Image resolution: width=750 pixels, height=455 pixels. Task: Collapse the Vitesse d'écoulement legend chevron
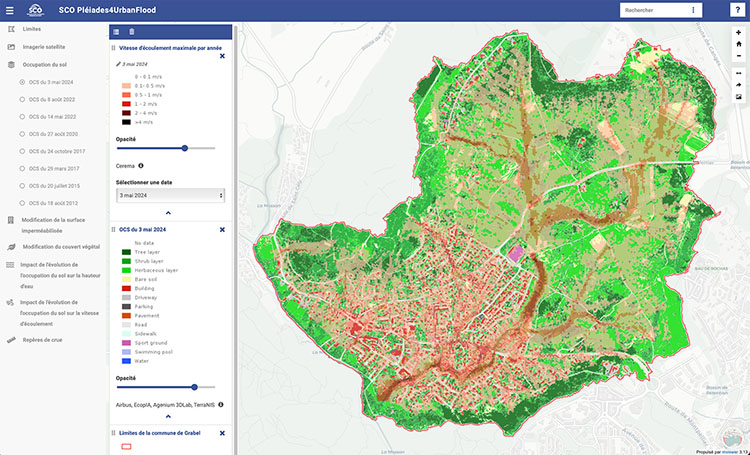168,213
